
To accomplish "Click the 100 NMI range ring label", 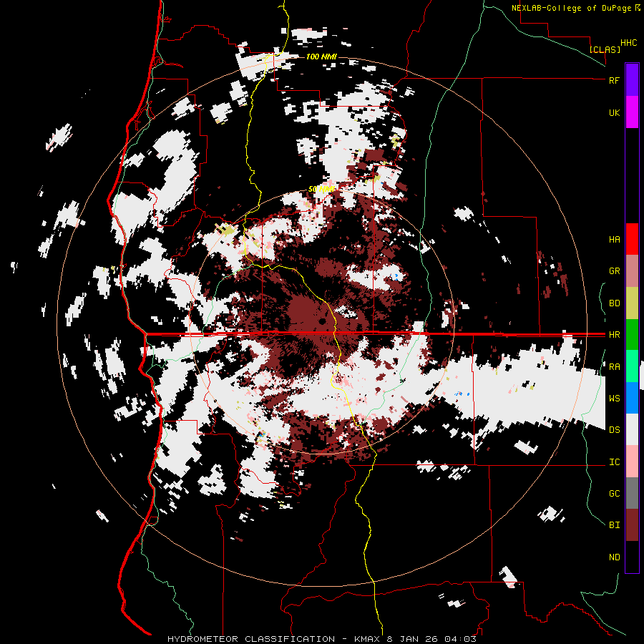I will point(321,57).
